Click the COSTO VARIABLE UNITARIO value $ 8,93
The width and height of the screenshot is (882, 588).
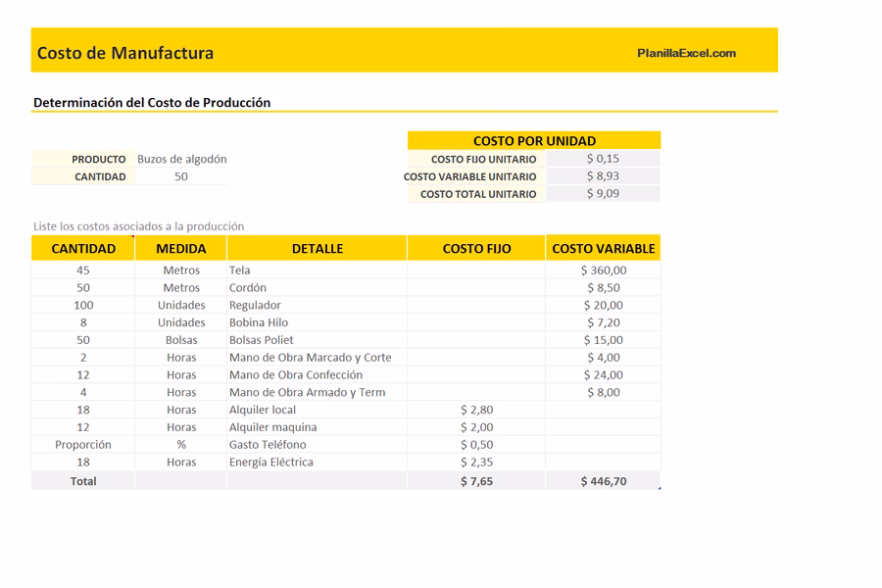603,176
